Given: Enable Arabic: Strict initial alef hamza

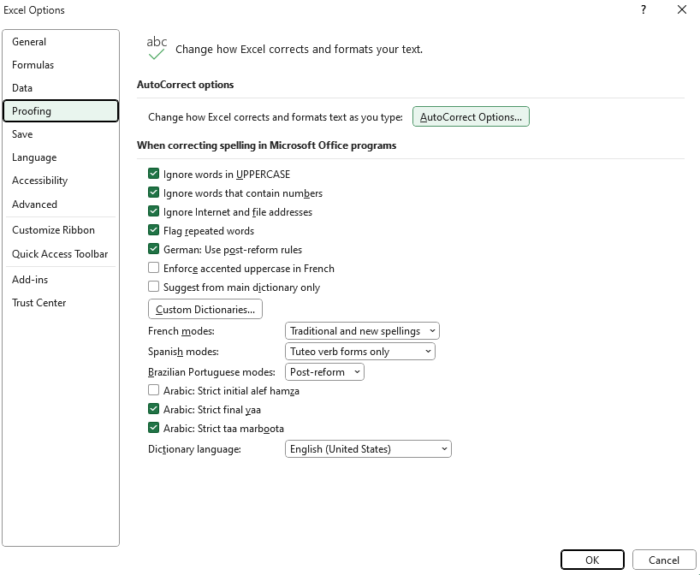Looking at the screenshot, I should pyautogui.click(x=154, y=390).
